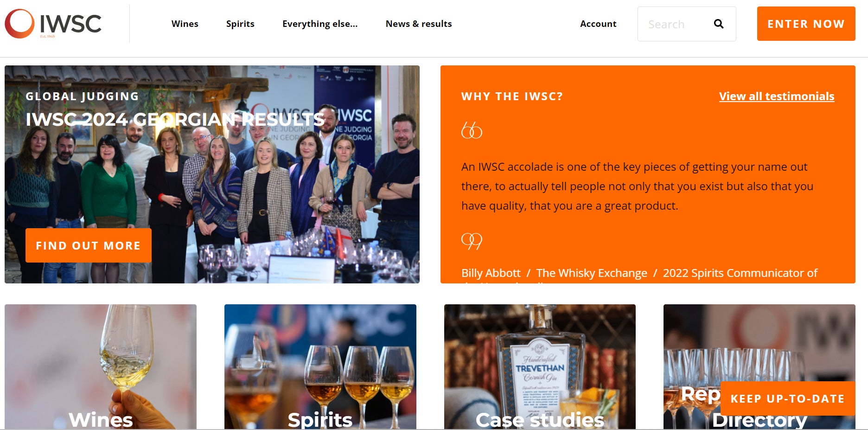This screenshot has width=868, height=430.
Task: Click the opening quotation mark icon
Action: point(472,130)
